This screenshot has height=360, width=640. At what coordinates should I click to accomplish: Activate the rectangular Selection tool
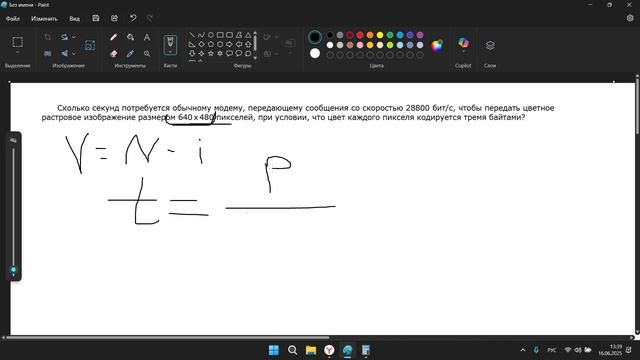tap(18, 42)
